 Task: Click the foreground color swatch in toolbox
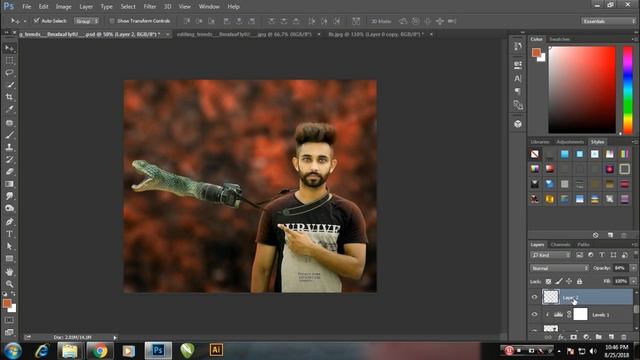(x=7, y=303)
